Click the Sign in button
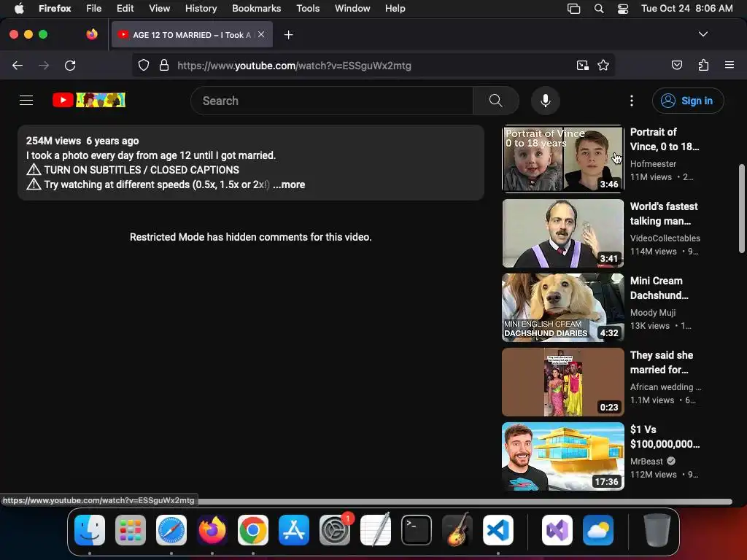Viewport: 747px width, 560px height. tap(688, 101)
